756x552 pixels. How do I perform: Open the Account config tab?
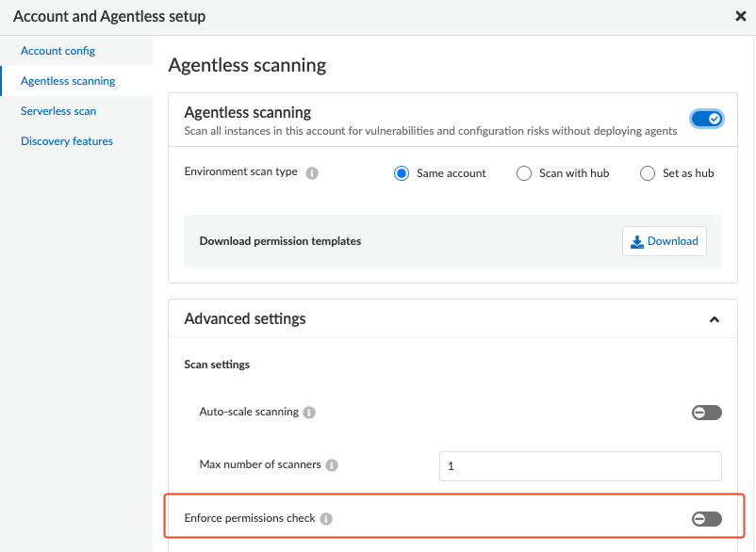58,51
